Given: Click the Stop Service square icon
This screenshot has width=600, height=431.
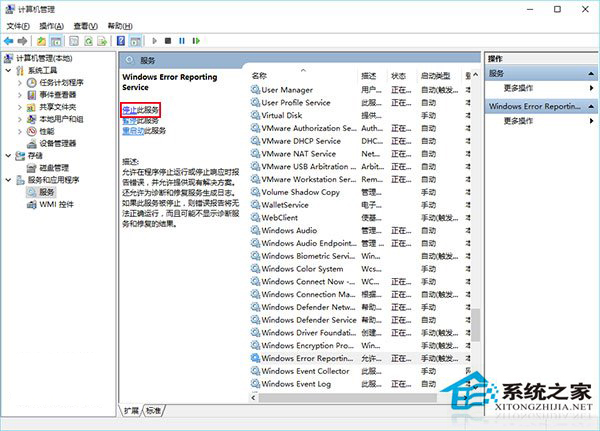Looking at the screenshot, I should click(x=168, y=41).
